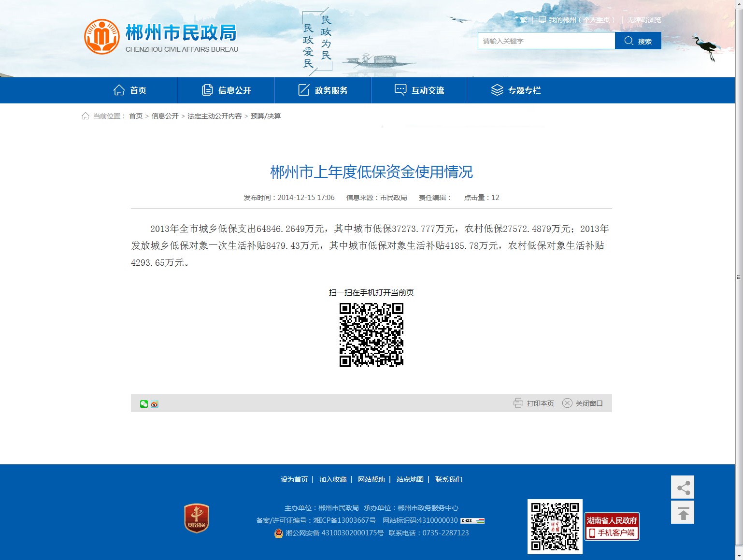Open the 首页 navigation menu item

[x=130, y=90]
